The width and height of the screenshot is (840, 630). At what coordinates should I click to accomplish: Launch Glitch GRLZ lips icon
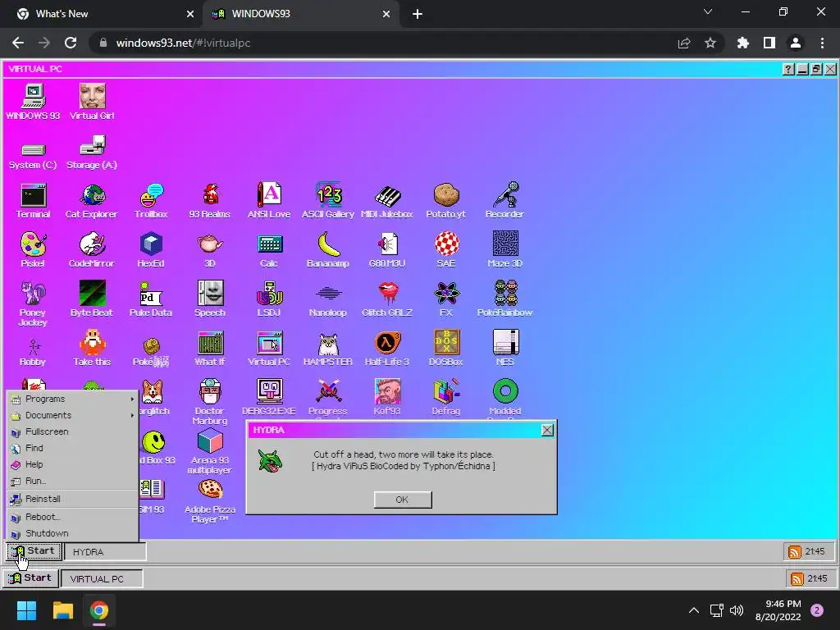(x=387, y=299)
